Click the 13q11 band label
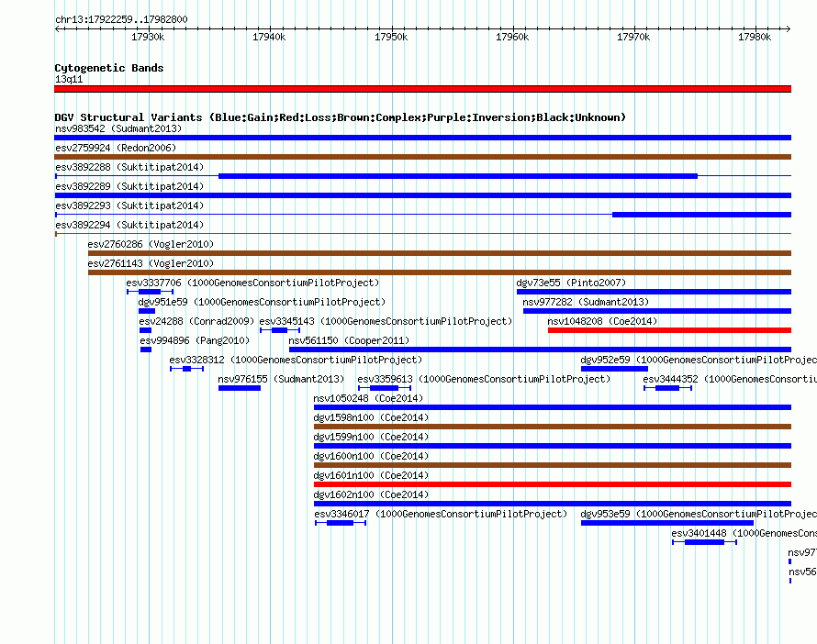This screenshot has width=817, height=644. coord(69,79)
